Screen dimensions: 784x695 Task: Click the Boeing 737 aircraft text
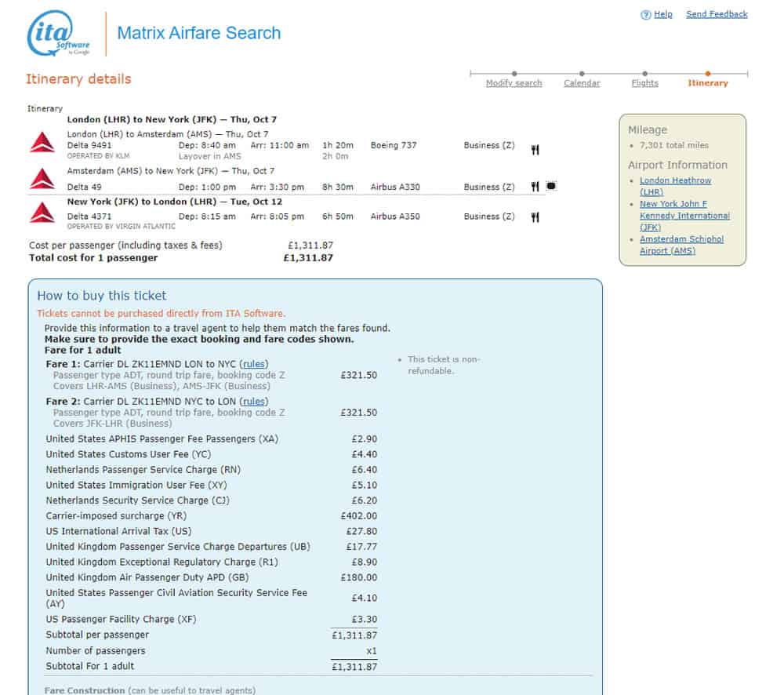tap(394, 145)
